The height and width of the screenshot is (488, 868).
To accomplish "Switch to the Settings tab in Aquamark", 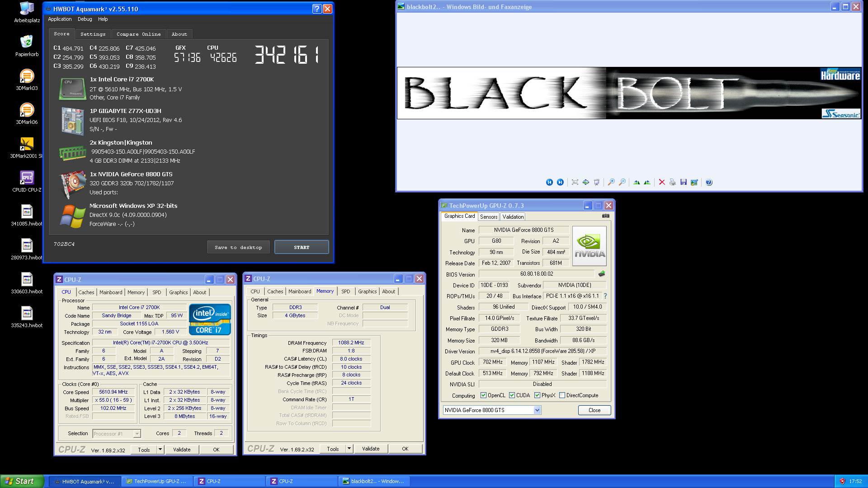I will click(x=93, y=34).
